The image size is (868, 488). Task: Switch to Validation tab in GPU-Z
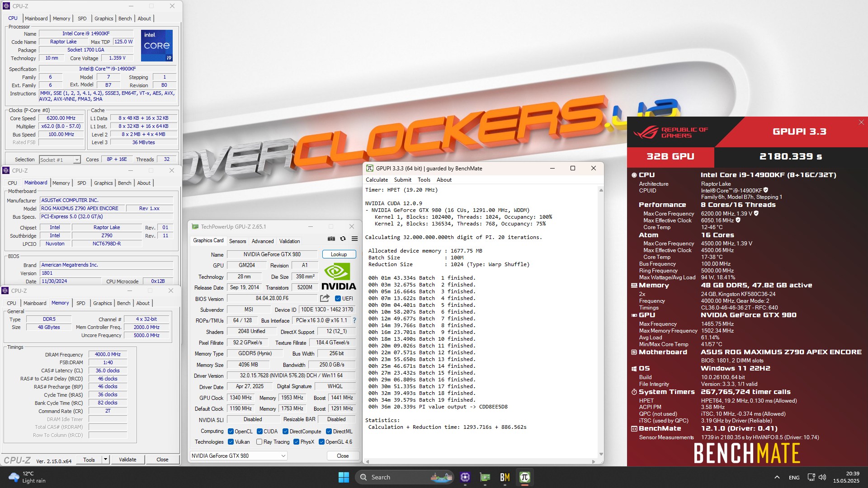click(289, 241)
